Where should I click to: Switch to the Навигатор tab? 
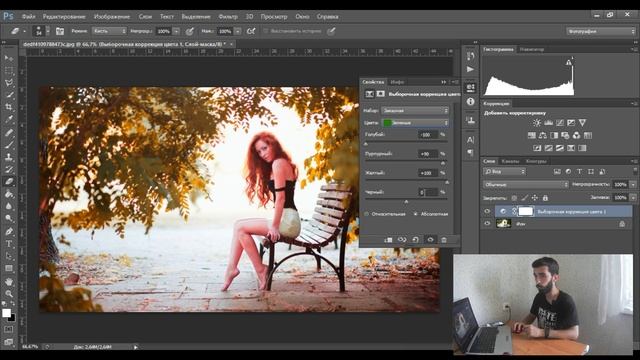[x=532, y=49]
